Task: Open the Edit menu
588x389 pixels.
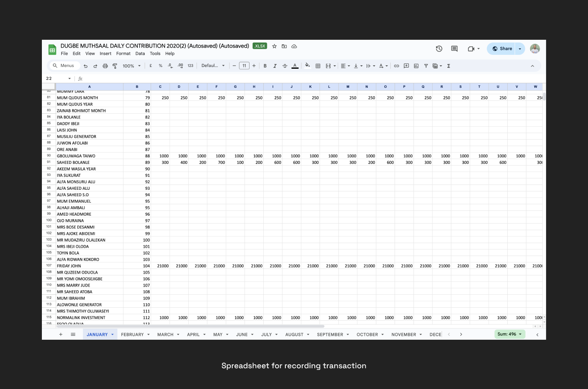Action: point(76,54)
